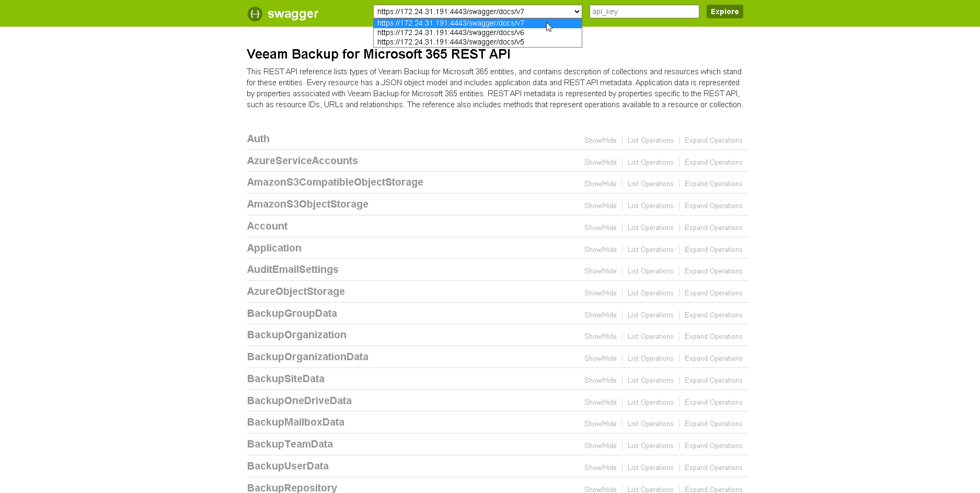Viewport: 980px width, 493px height.
Task: Open the AzureServiceAccounts resource heading
Action: [x=302, y=160]
